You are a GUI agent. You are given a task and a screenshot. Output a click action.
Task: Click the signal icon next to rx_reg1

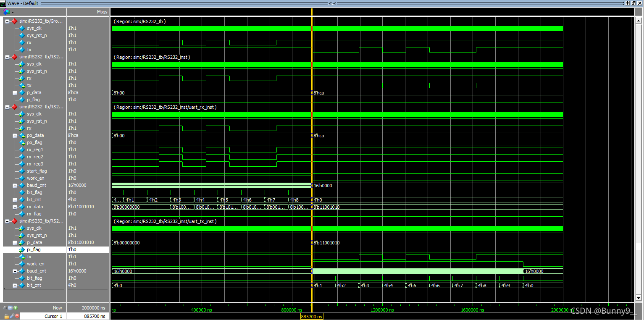click(22, 150)
